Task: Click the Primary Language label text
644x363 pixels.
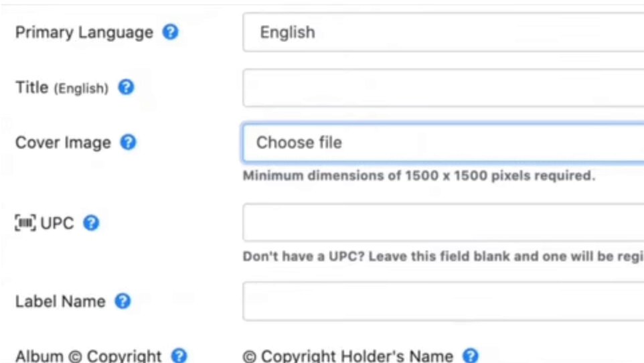Action: (84, 32)
